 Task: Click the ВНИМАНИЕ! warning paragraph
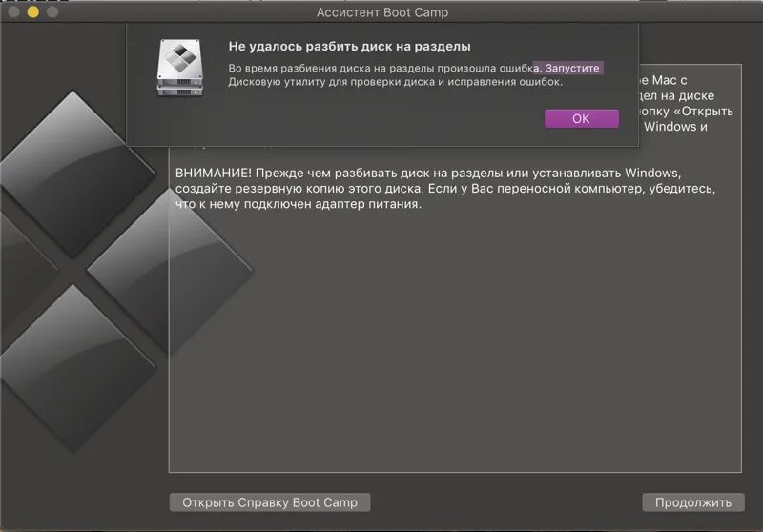pyautogui.click(x=445, y=188)
